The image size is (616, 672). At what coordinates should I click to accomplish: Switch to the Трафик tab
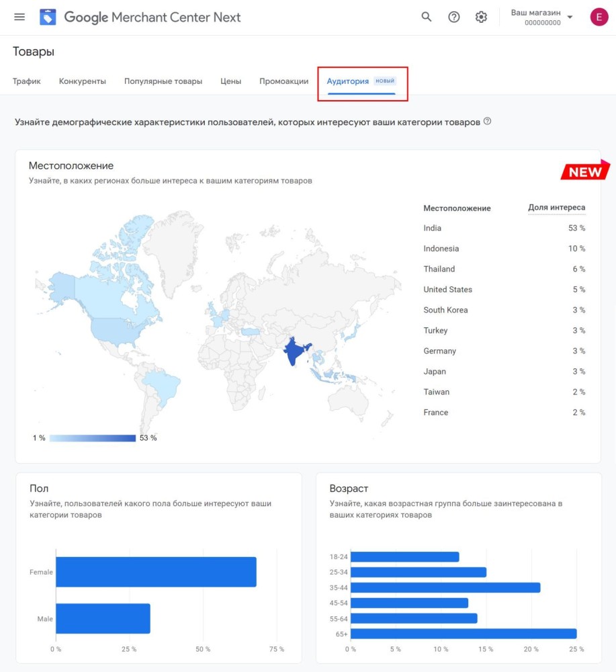27,81
